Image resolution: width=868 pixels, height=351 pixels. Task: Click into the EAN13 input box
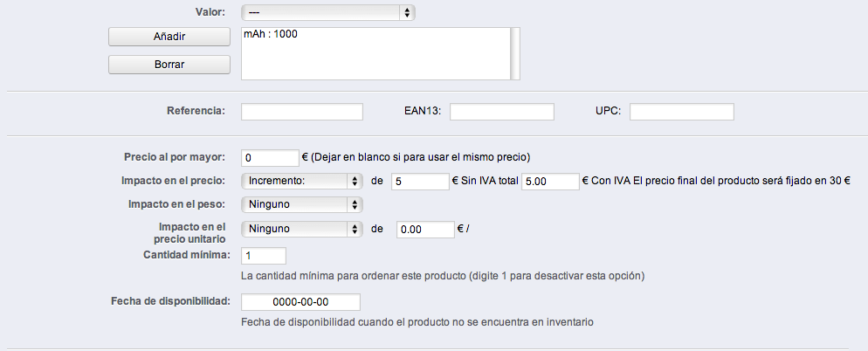pyautogui.click(x=502, y=111)
